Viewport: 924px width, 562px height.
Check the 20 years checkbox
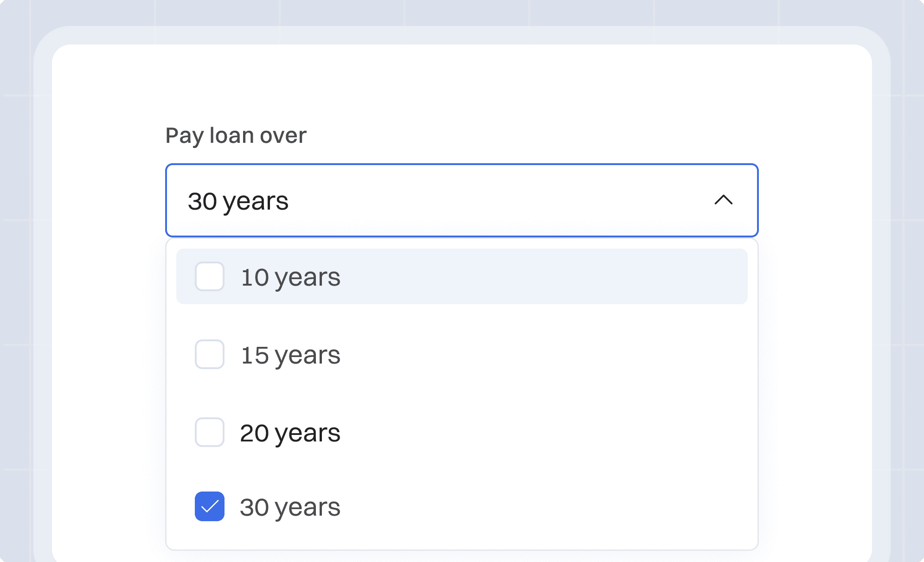[x=209, y=433]
